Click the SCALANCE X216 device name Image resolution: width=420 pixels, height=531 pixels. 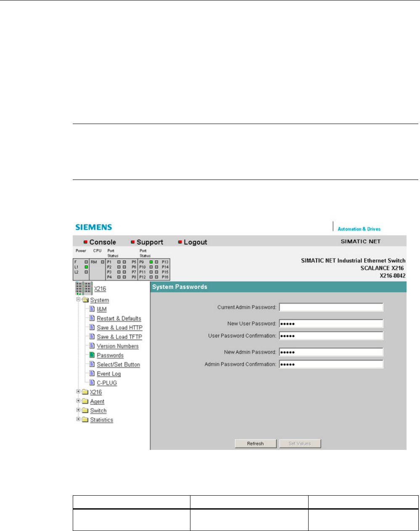coord(382,268)
